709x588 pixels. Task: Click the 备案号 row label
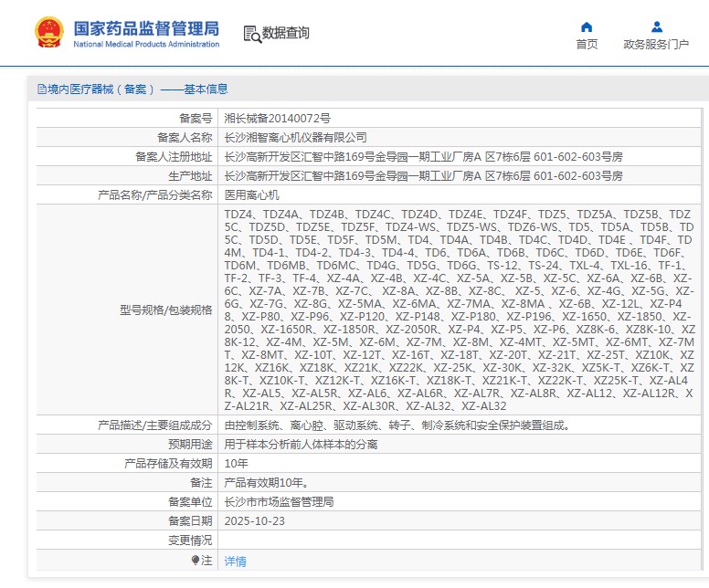[196, 119]
